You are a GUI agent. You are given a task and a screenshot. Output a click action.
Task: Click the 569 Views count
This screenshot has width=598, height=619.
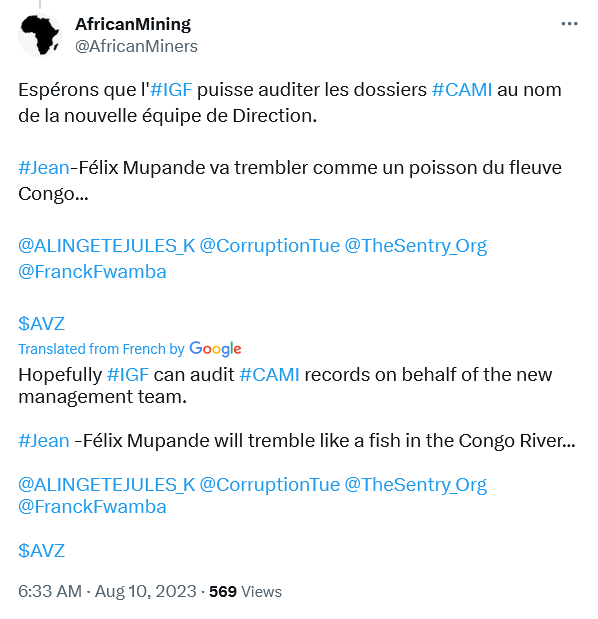245,592
